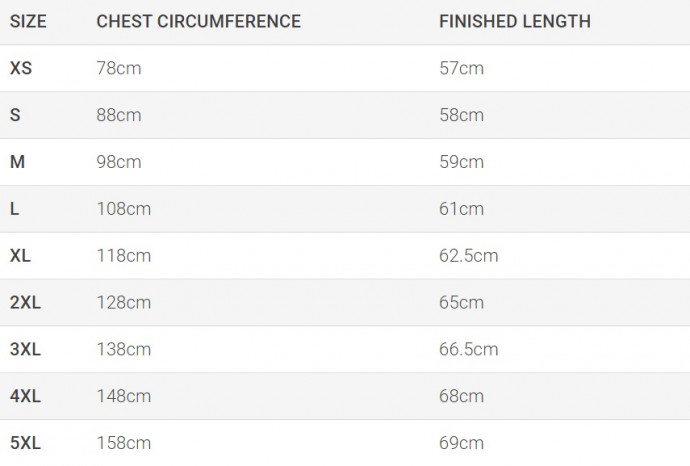This screenshot has width=690, height=466.
Task: Select the 158cm chest value for 5XL
Action: [x=124, y=443]
